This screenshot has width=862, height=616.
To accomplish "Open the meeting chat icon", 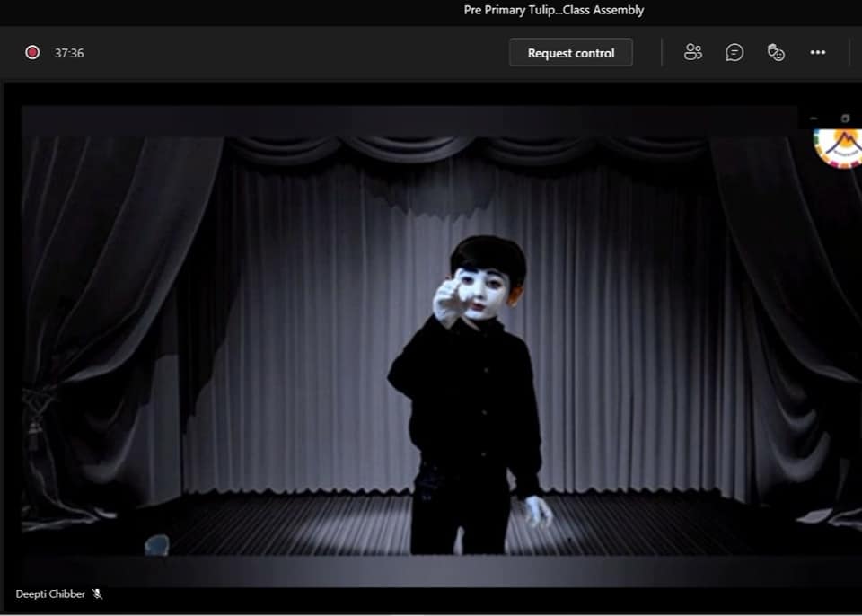I will click(734, 52).
